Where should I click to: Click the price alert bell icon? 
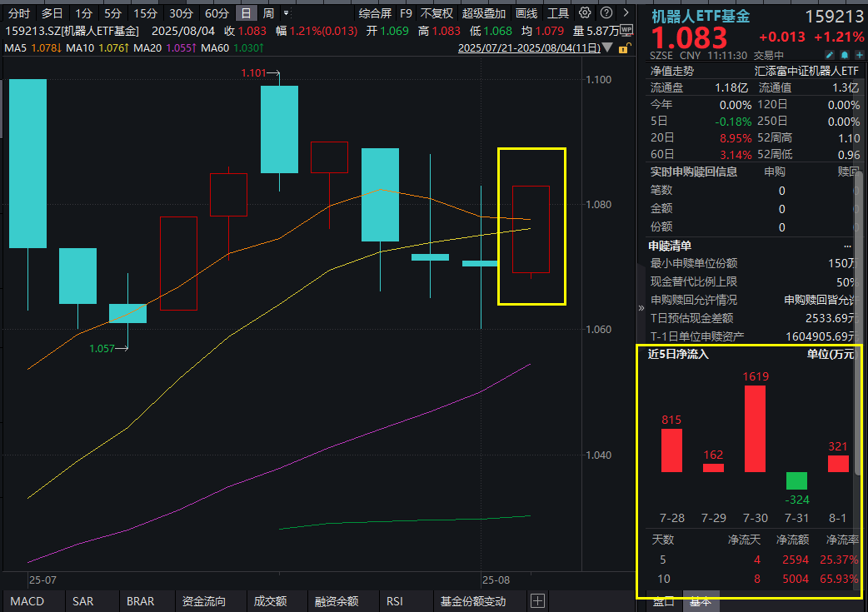click(x=846, y=52)
